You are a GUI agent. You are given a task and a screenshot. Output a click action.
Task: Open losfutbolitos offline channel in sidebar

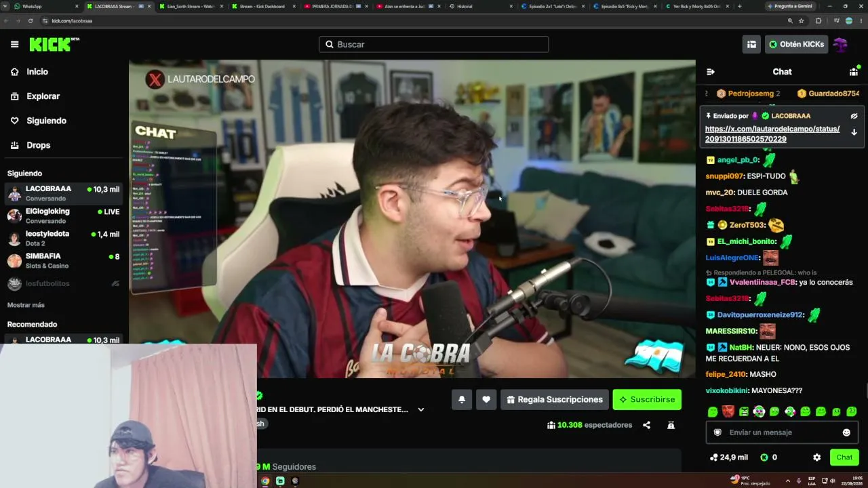coord(64,284)
